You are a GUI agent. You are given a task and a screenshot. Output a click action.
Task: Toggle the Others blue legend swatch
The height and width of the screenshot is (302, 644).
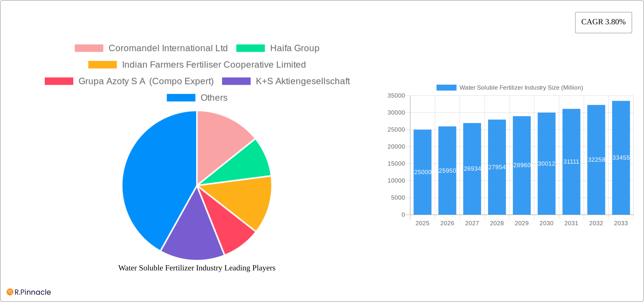[x=181, y=98]
